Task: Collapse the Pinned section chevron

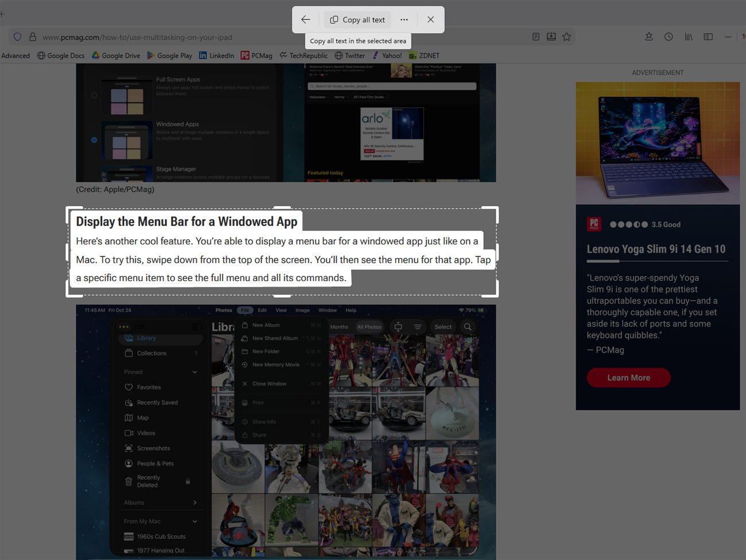Action: click(195, 372)
